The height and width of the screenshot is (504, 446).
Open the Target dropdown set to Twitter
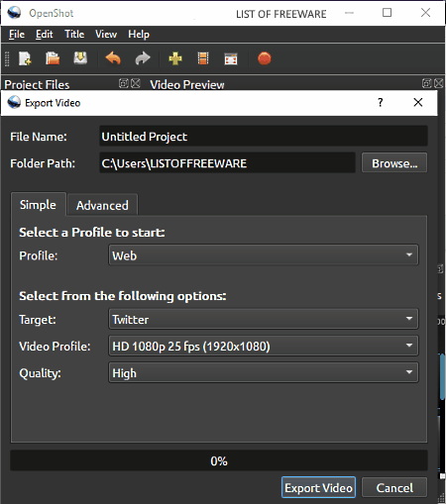264,319
